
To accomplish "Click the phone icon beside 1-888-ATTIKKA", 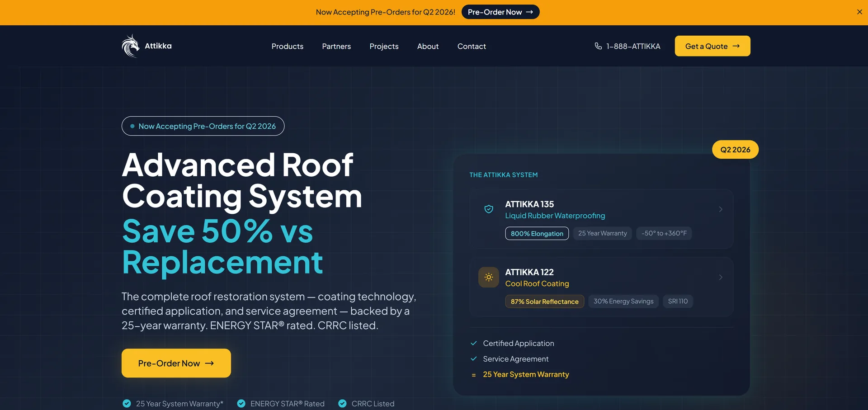I will click(x=598, y=46).
